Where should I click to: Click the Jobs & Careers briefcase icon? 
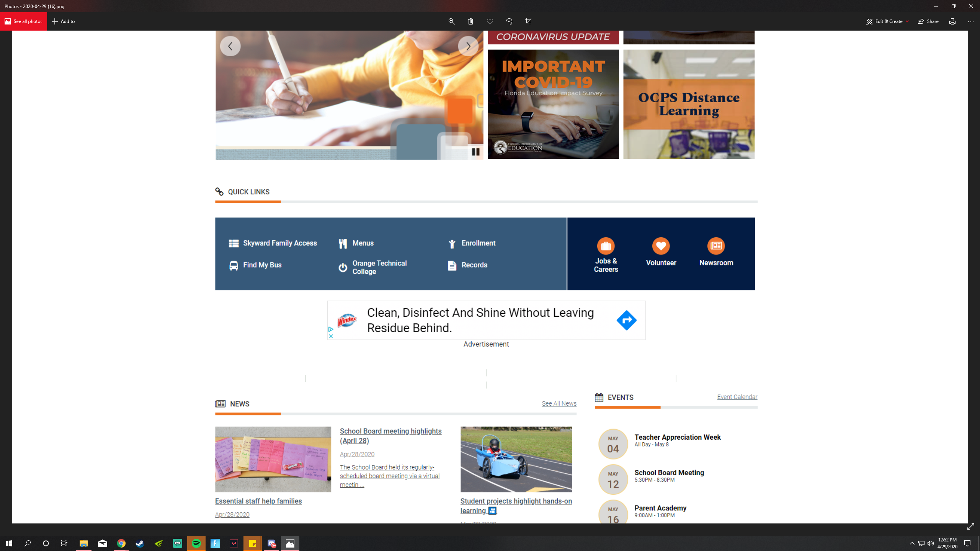606,246
